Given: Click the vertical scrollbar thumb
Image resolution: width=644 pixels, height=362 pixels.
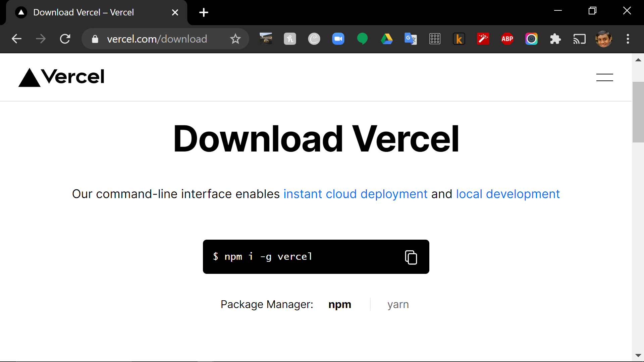Looking at the screenshot, I should coord(638,112).
